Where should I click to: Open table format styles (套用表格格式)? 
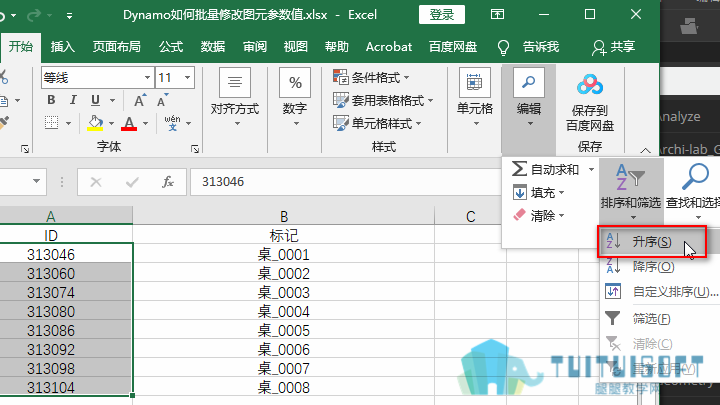(383, 100)
